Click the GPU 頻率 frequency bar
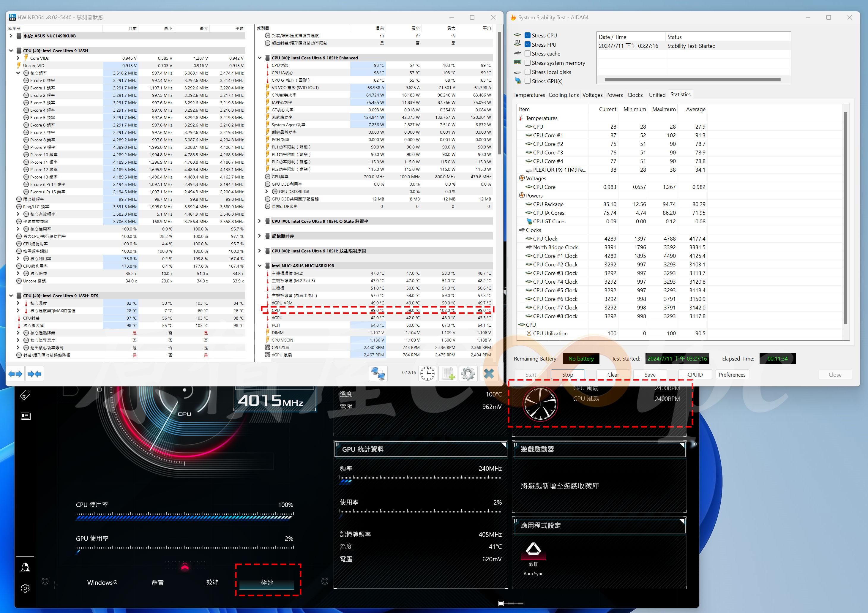 pyautogui.click(x=421, y=479)
